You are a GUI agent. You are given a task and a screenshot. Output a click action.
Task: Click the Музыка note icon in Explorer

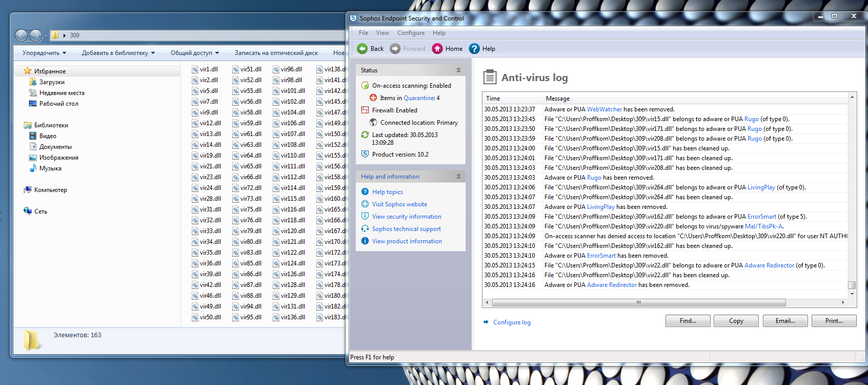(x=33, y=168)
